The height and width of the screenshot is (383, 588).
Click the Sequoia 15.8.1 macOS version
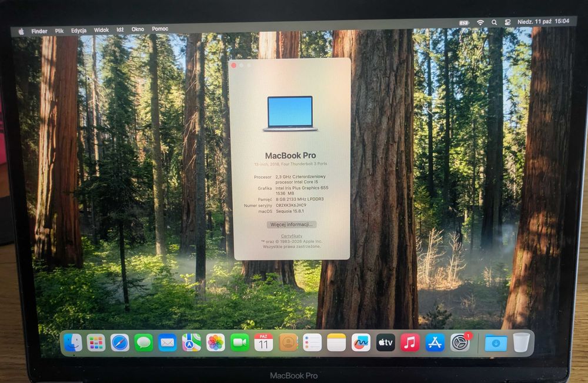tap(290, 211)
